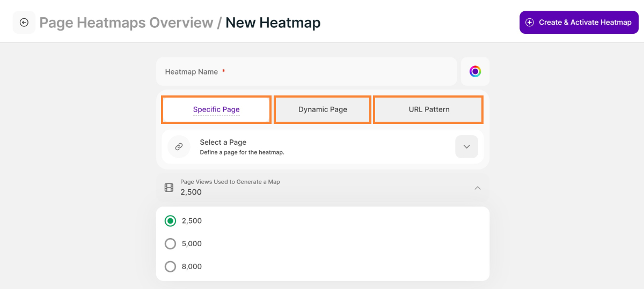Go to Page Heatmaps Overview breadcrumb
Viewport: 644px width, 289px height.
[126, 23]
